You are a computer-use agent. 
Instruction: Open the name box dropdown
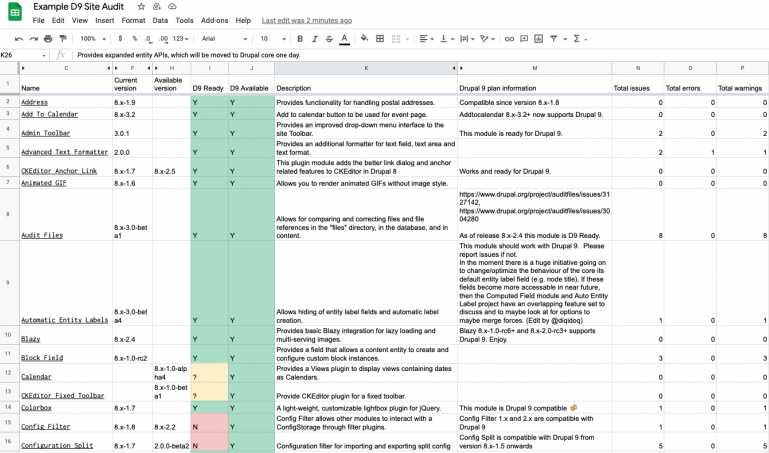(x=44, y=55)
